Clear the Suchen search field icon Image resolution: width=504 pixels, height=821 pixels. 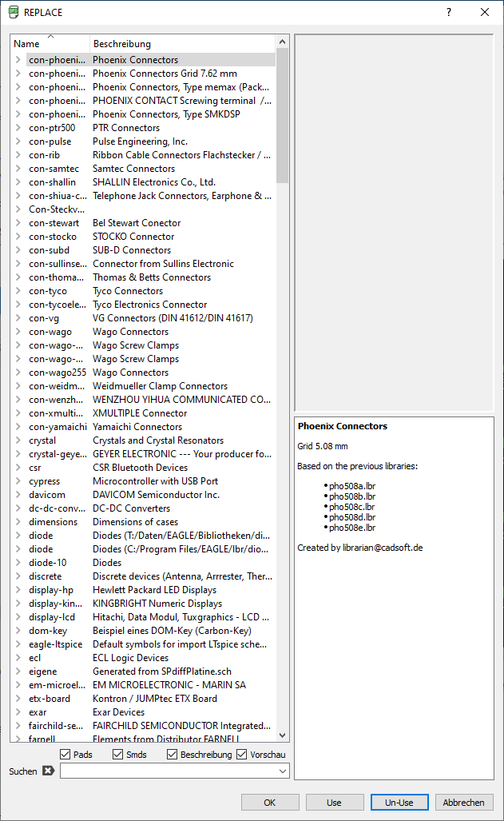(x=48, y=771)
